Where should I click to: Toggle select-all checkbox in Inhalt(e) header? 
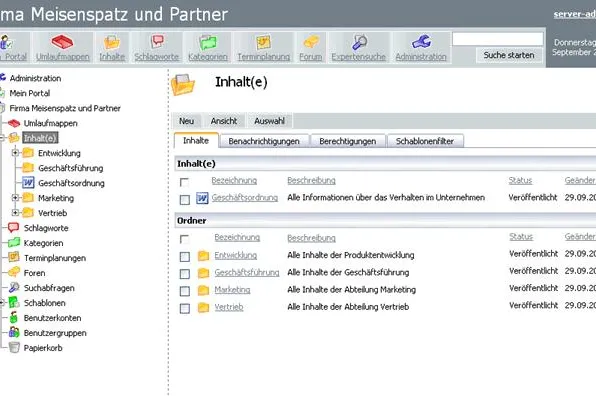point(184,182)
